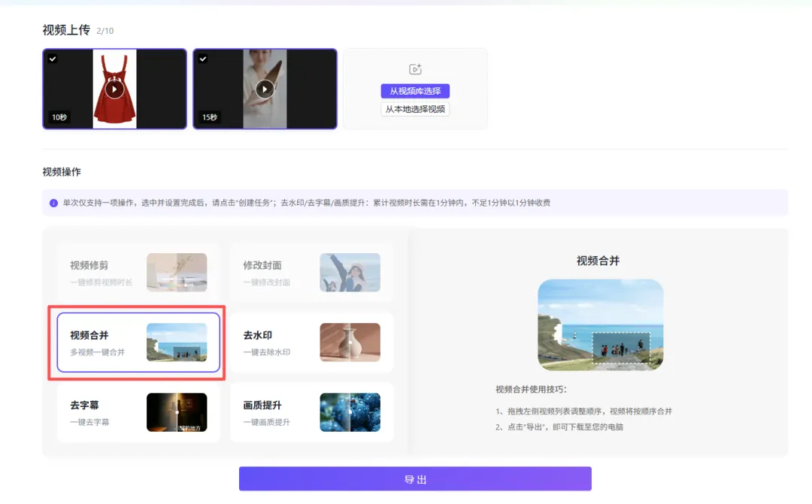Click the tip line starting 点击"导出"
Viewport: 812px width, 504px height.
coord(559,427)
